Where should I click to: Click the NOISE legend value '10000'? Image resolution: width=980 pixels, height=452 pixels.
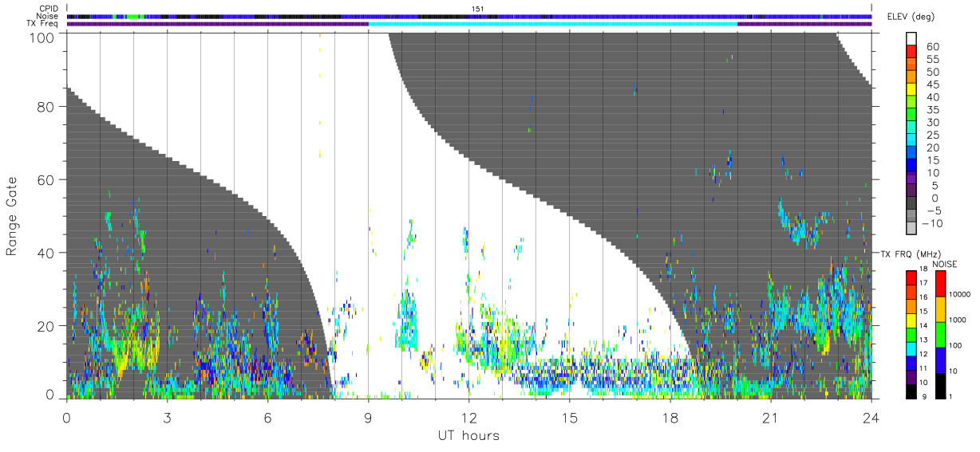[962, 295]
